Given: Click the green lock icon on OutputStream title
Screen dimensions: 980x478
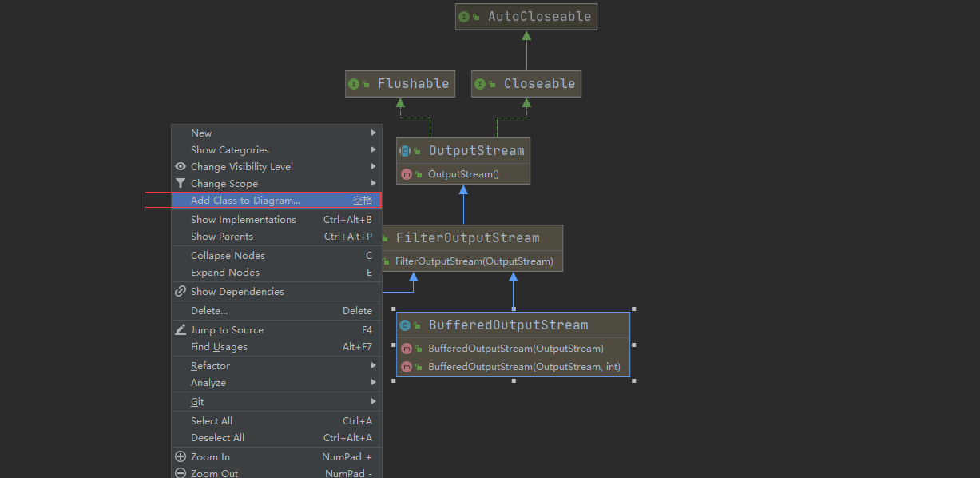Looking at the screenshot, I should (x=418, y=151).
